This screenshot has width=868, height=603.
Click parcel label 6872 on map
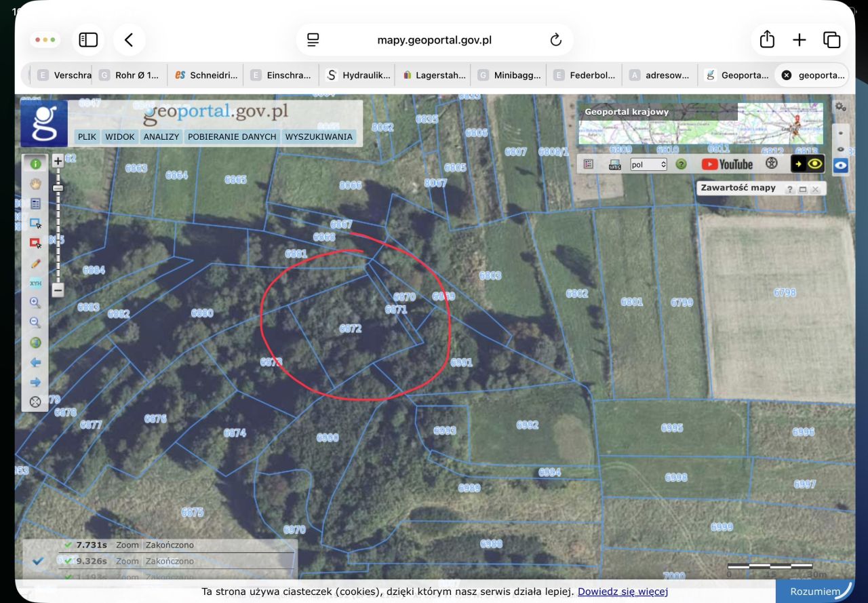click(351, 328)
